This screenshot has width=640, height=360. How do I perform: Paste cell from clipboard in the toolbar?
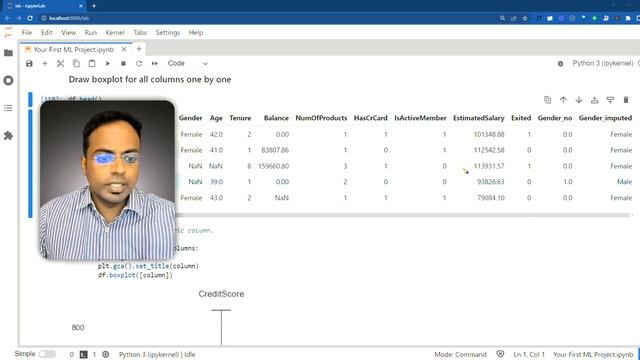point(92,64)
